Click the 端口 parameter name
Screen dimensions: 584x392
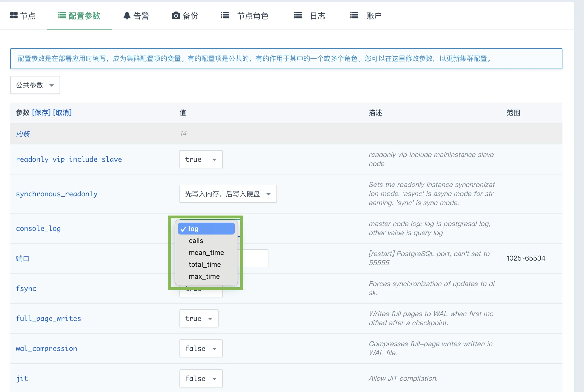click(23, 259)
